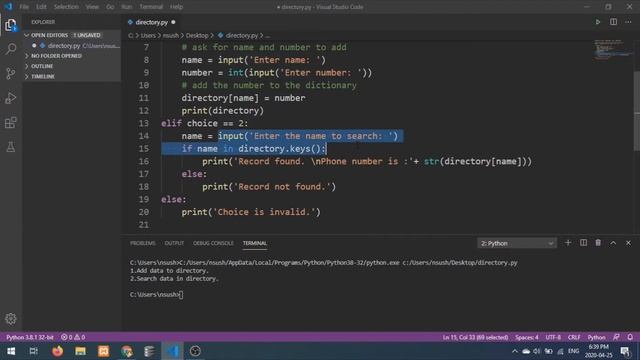Open Extensions view
Viewport: 640px width, 360px height.
(x=11, y=122)
